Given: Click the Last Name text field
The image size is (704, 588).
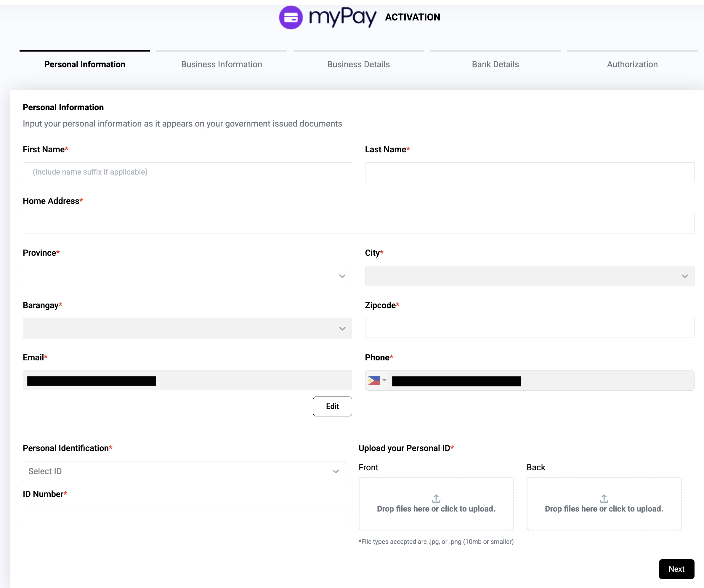Looking at the screenshot, I should click(529, 172).
